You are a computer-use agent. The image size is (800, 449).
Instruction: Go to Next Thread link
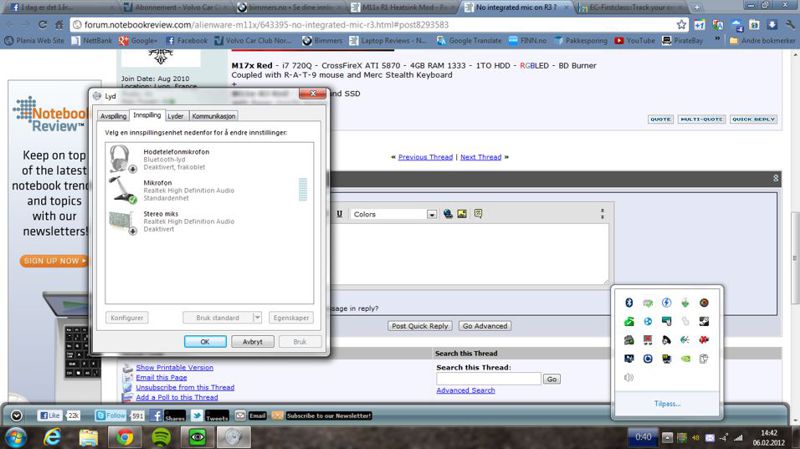pos(481,157)
